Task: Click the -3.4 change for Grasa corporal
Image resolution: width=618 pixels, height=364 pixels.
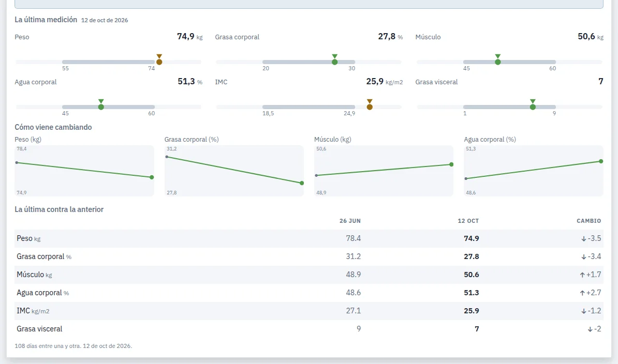Action: point(591,256)
